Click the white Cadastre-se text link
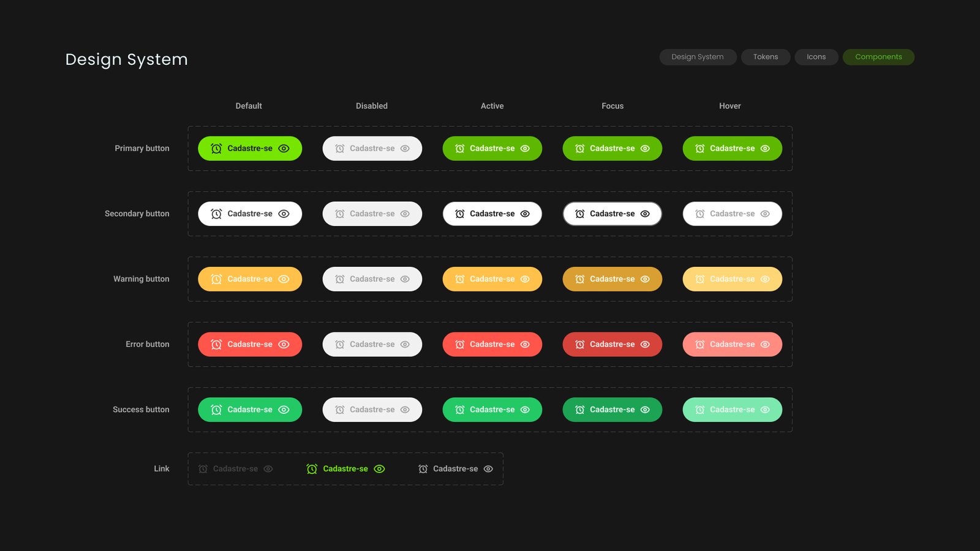 455,469
